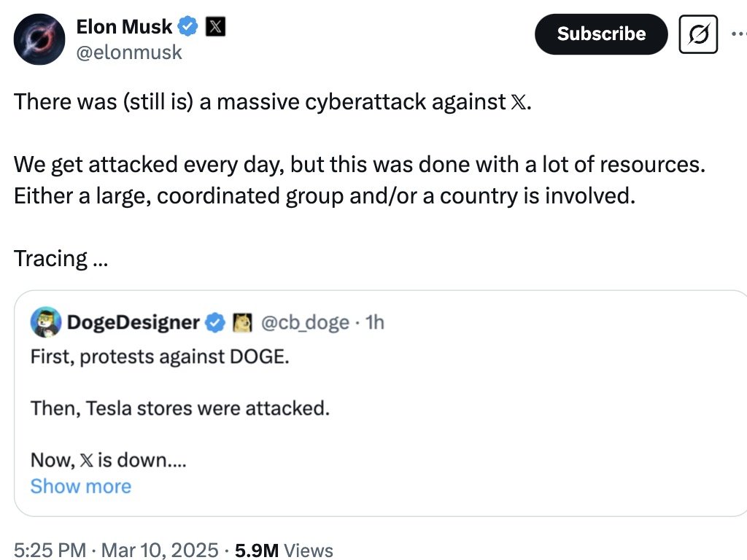The height and width of the screenshot is (560, 747).
Task: Expand quoted post with Show more
Action: coord(81,486)
